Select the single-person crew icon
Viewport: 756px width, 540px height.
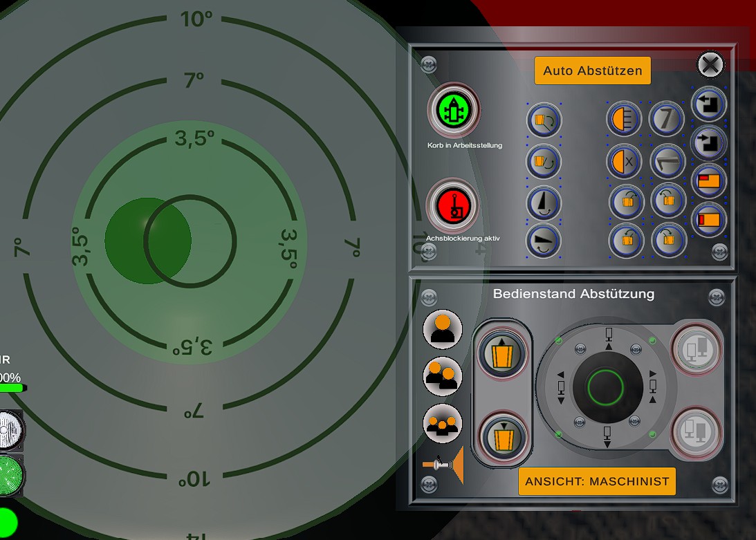pyautogui.click(x=443, y=329)
